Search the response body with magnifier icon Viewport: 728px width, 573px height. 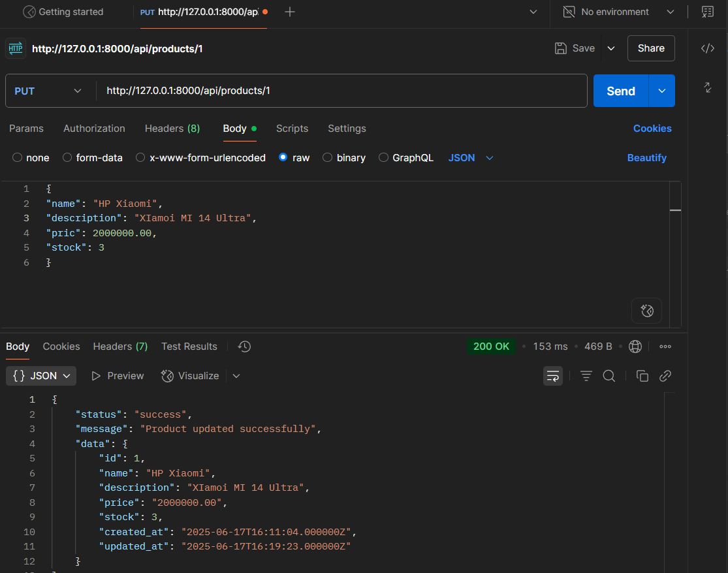[x=609, y=376]
